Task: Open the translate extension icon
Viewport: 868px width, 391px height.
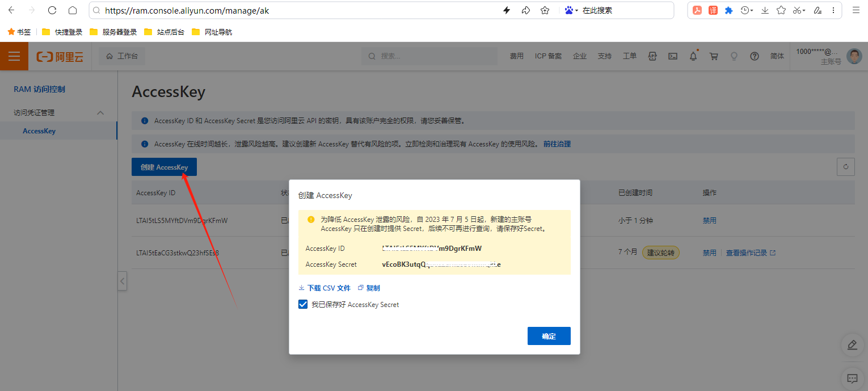Action: [x=713, y=10]
